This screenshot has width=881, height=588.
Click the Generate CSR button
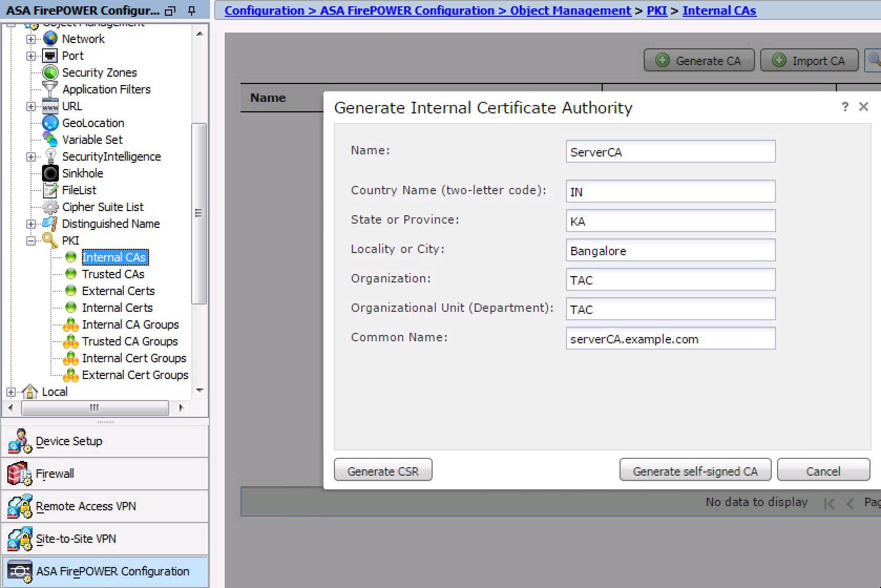tap(383, 470)
